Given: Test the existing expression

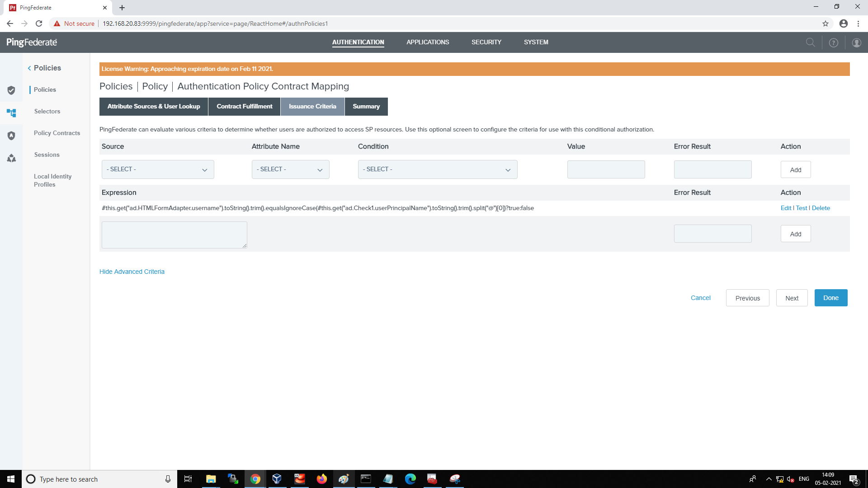Looking at the screenshot, I should [802, 208].
